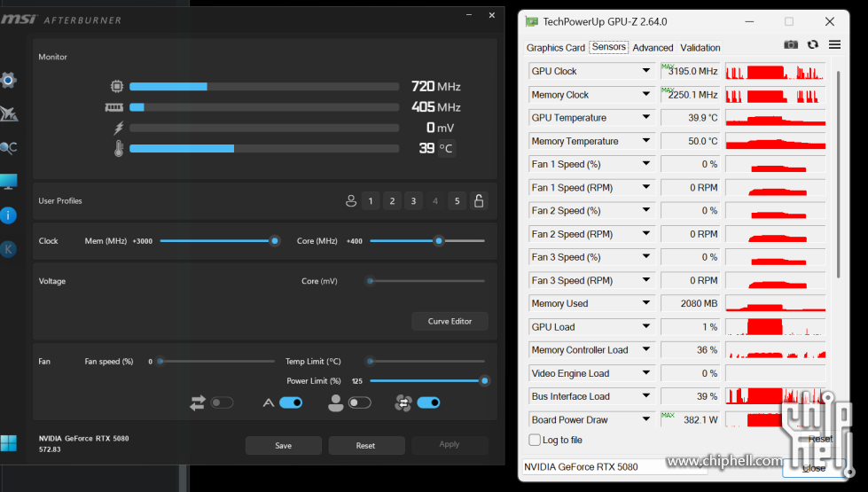Enable the Log to file checkbox
Viewport: 868px width, 492px height.
click(x=535, y=440)
